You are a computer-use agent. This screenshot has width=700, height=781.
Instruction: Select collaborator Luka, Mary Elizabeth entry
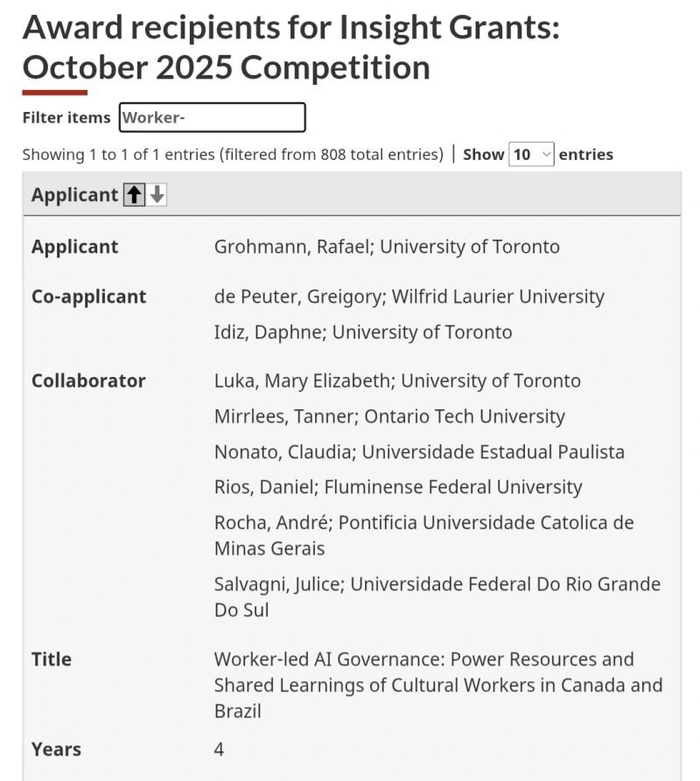[397, 381]
